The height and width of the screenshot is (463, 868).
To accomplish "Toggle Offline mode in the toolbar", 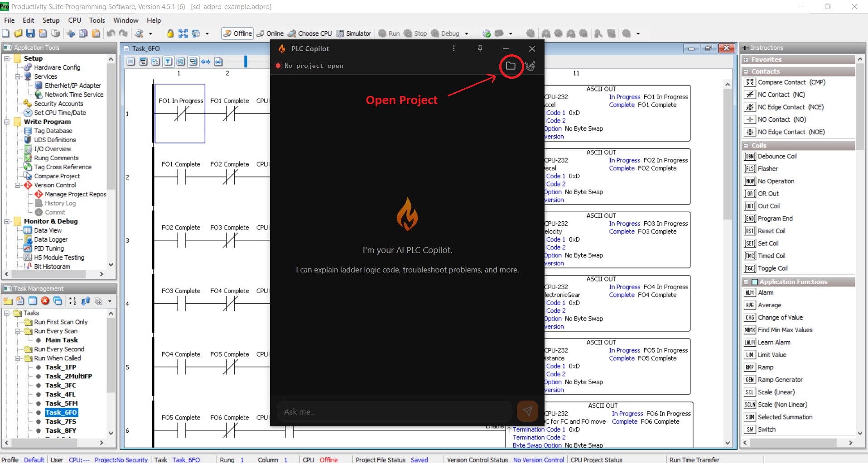I will [236, 33].
